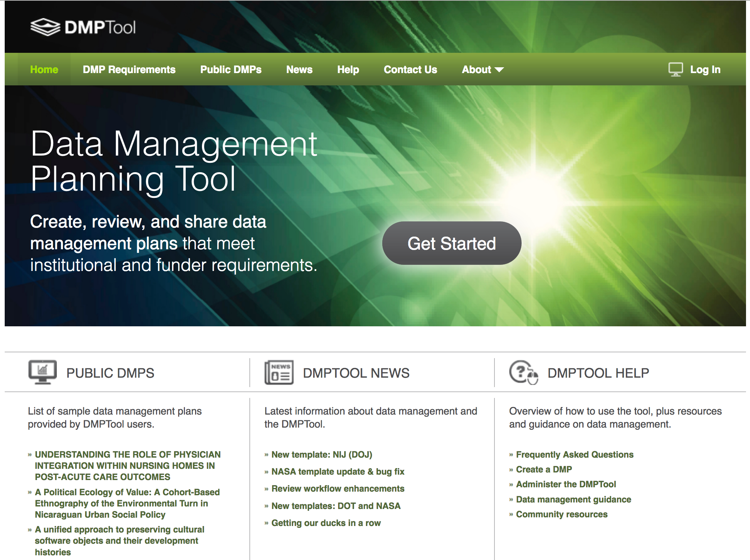Open the Frequently Asked Questions link

(575, 455)
